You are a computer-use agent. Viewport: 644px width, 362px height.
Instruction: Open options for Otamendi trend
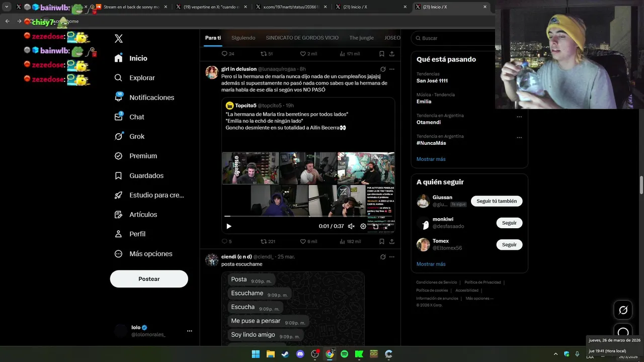519,117
